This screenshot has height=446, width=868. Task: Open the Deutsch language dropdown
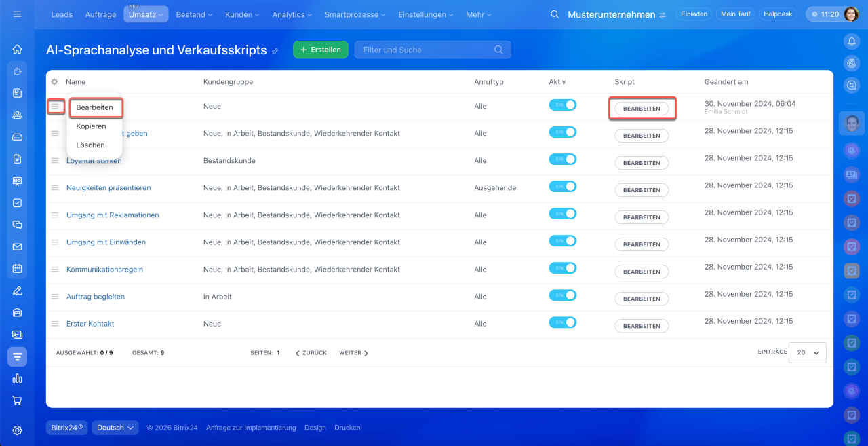(x=115, y=428)
